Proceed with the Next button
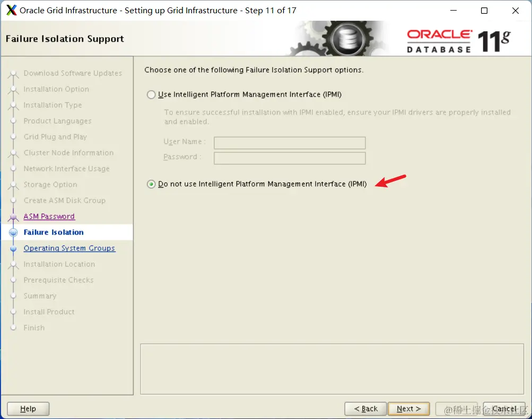 pyautogui.click(x=408, y=409)
